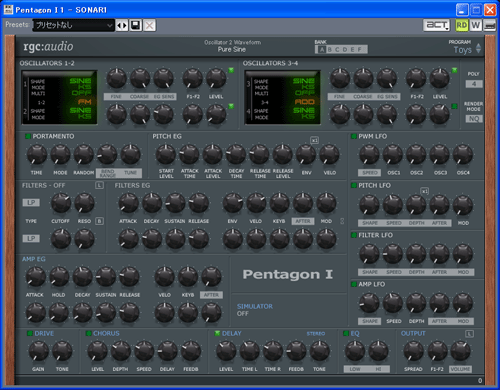Click the L button in OUTPUT section

(469, 334)
